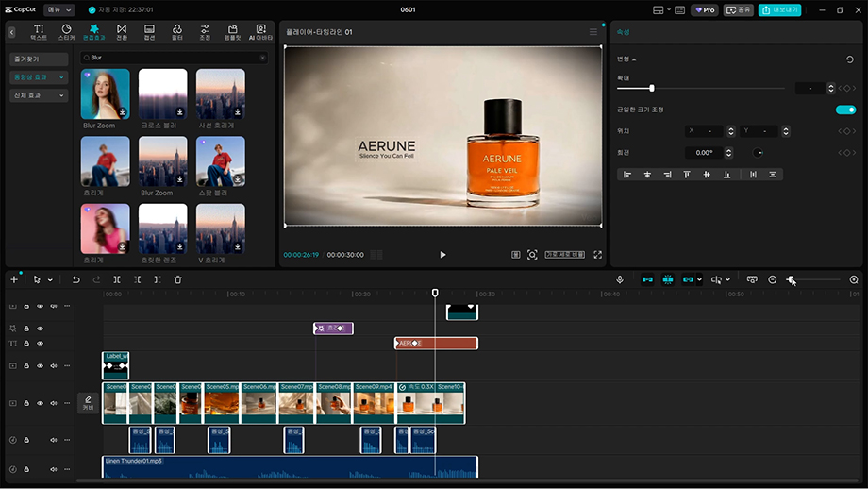Open the player panel hamburger menu
This screenshot has width=868, height=489.
[593, 32]
